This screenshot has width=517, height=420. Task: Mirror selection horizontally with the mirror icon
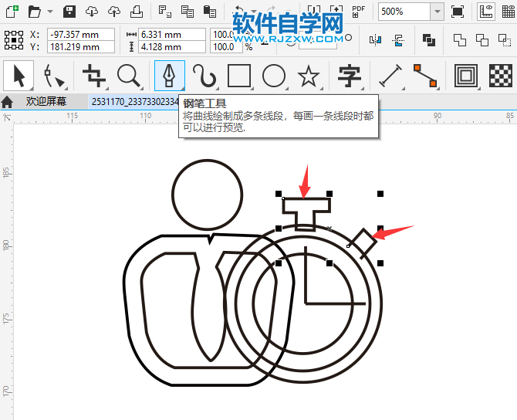[x=375, y=40]
